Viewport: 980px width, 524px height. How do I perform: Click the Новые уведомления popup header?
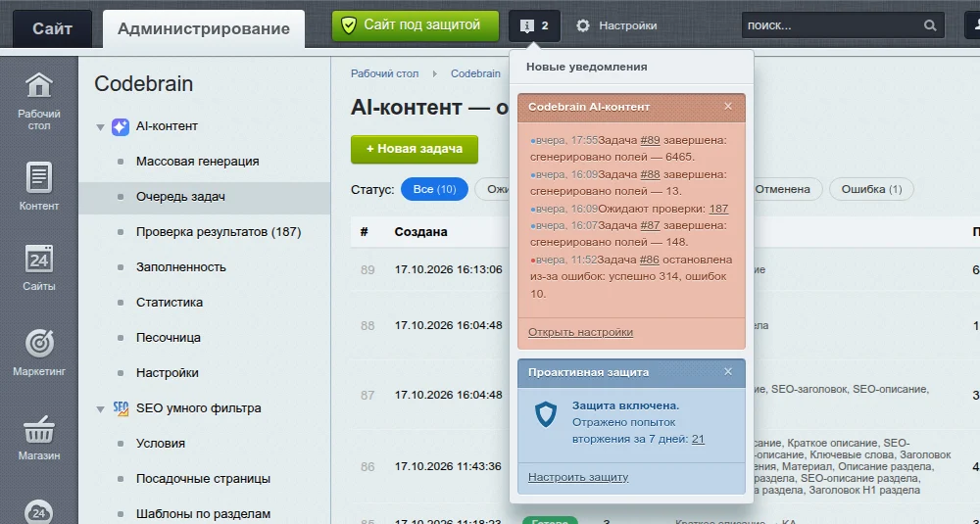pyautogui.click(x=586, y=67)
